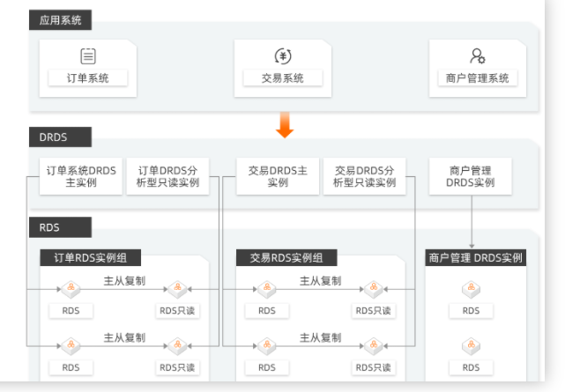Select lower RDS cube icon in 交易RDS实例组
Image resolution: width=565 pixels, height=392 pixels.
[x=267, y=346]
